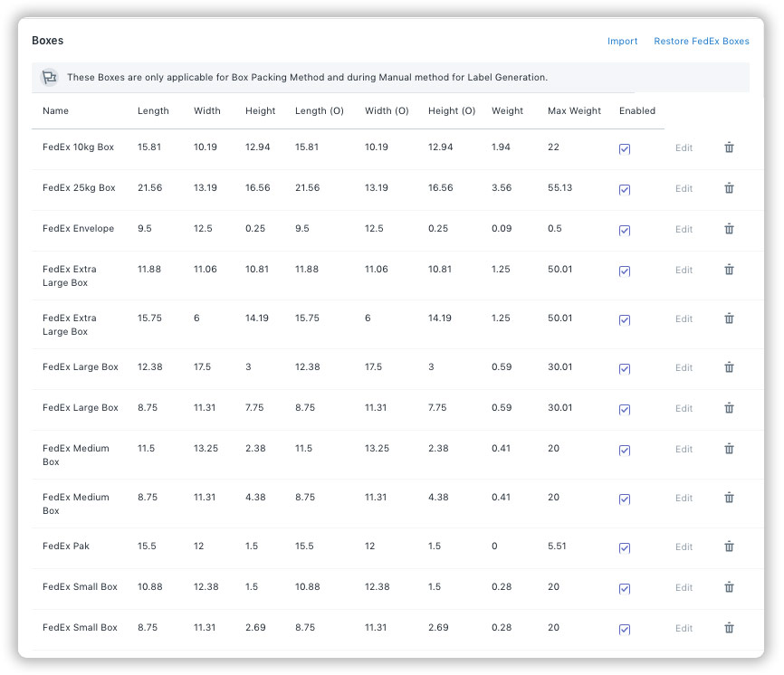Click the FedEx 25kg Box name
784x675 pixels.
click(79, 188)
